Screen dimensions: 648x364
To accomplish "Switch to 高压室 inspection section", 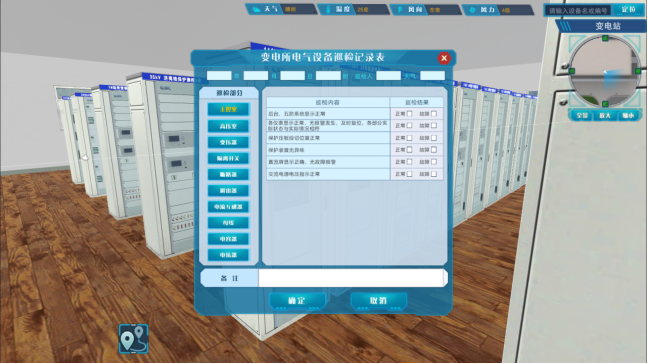I will tap(228, 126).
